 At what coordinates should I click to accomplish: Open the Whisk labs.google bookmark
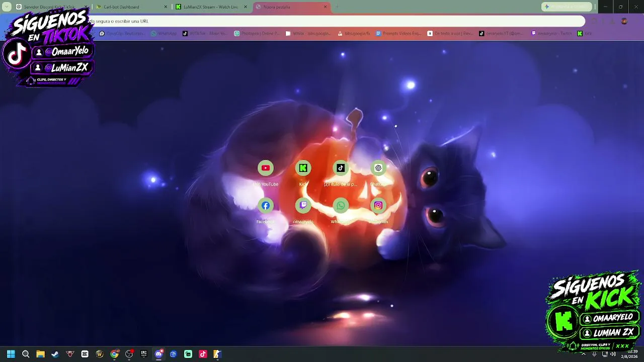[x=308, y=34]
